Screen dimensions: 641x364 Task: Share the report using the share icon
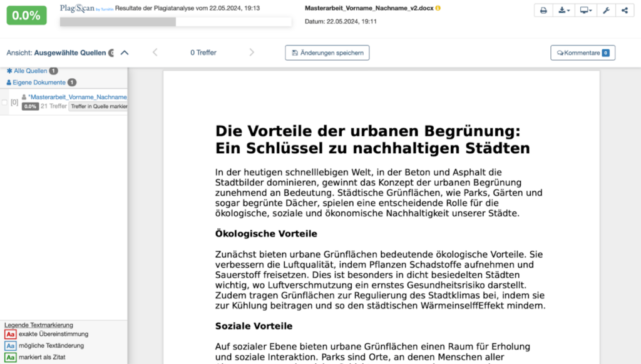click(625, 10)
